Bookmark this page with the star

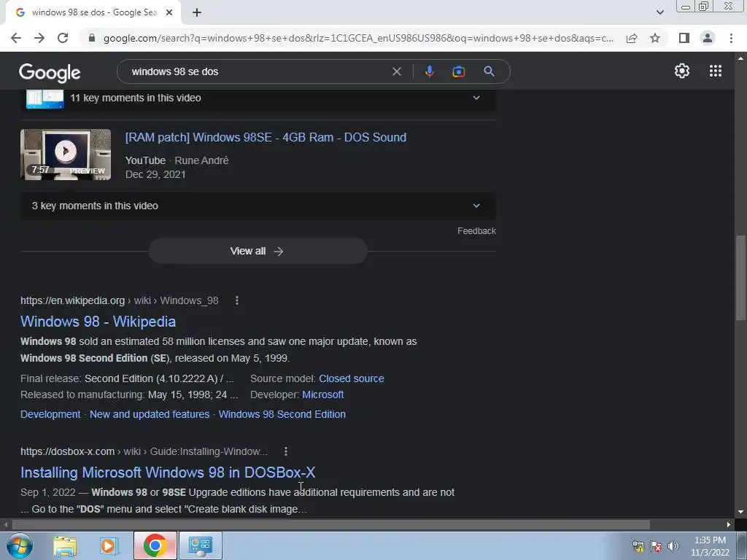click(655, 38)
